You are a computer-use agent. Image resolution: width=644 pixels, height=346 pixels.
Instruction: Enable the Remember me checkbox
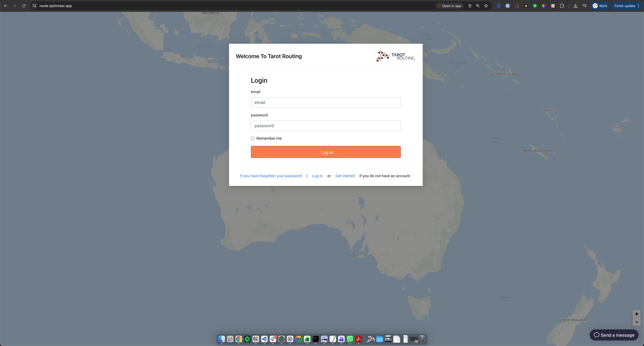(253, 138)
